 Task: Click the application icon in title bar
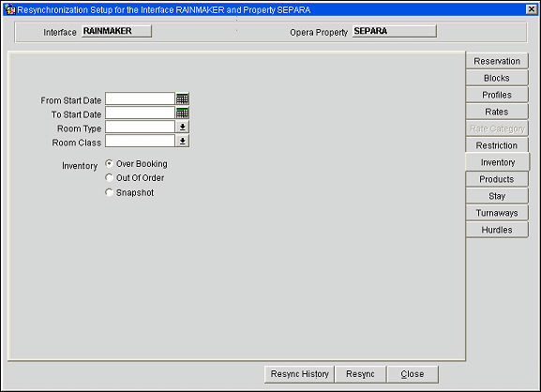click(x=9, y=9)
